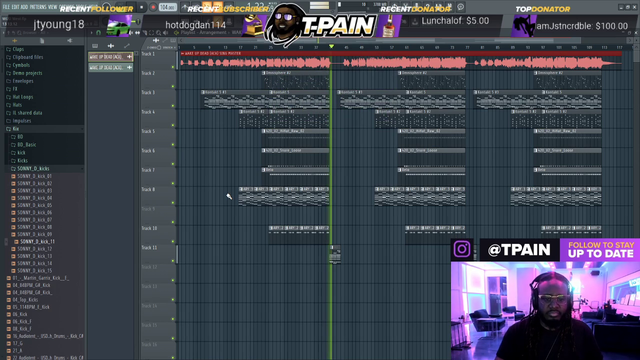Toggle the green snap magnet icon
Image resolution: width=640 pixels, height=360 pixels.
(98, 33)
